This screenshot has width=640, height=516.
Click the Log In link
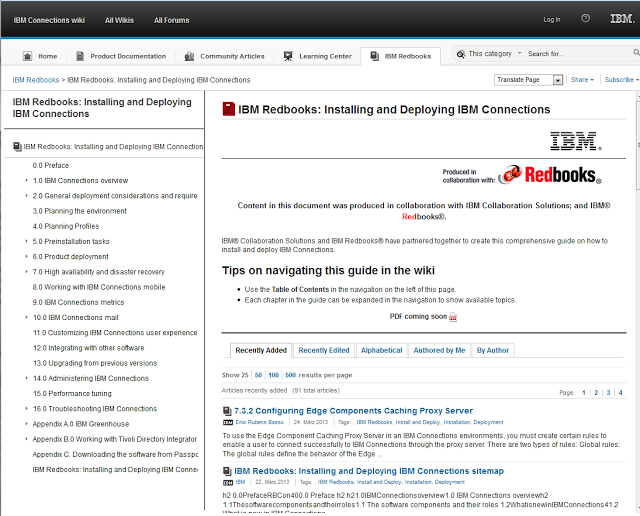[552, 19]
